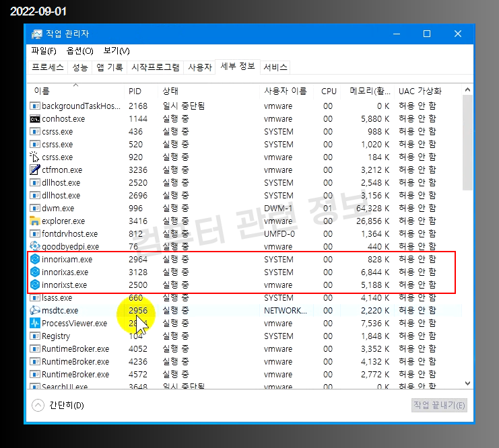This screenshot has height=448, width=499.
Task: Click the cursor icon of csrss.exe PID 920
Action: point(34,157)
